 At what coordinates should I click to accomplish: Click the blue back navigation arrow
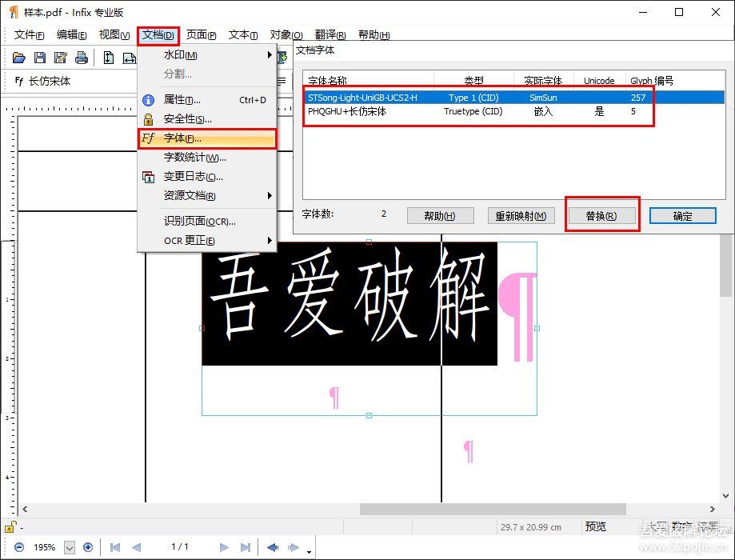click(x=273, y=547)
